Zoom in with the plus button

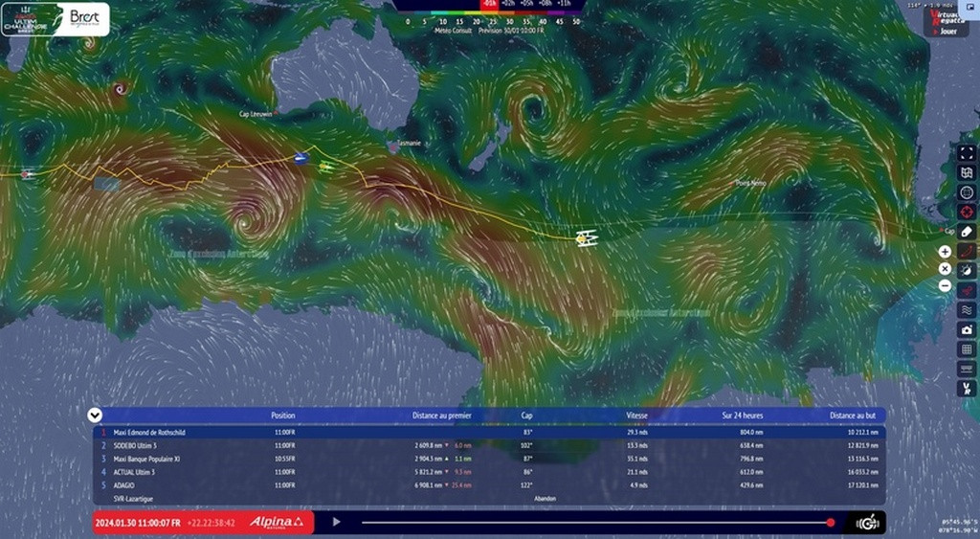click(945, 252)
